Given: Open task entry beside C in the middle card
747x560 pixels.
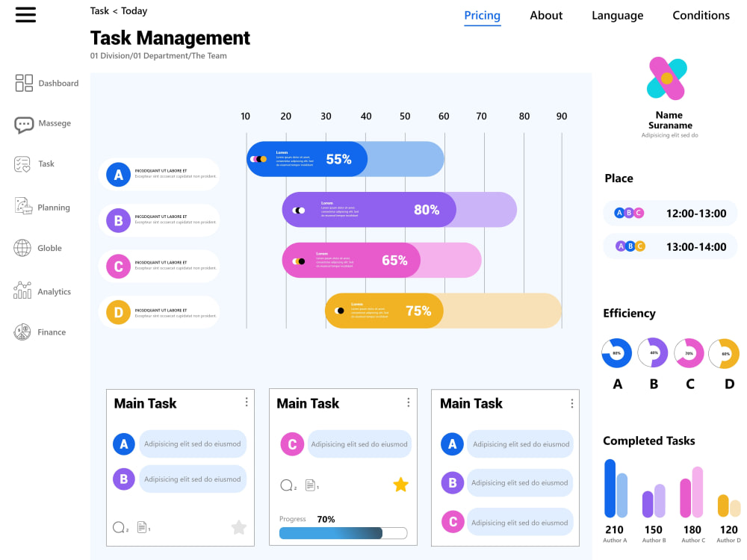Looking at the screenshot, I should tap(359, 444).
